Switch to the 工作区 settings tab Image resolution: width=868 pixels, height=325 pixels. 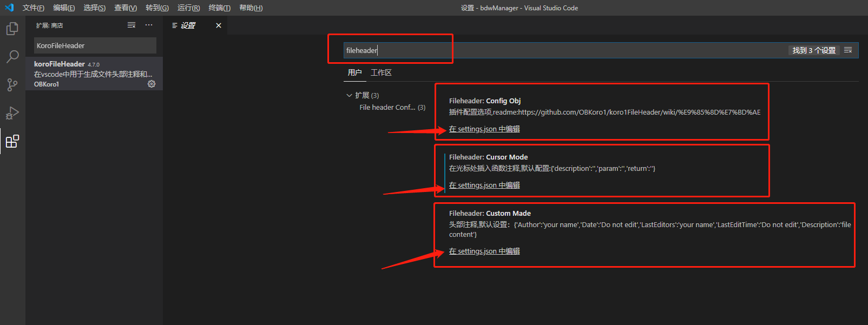(381, 72)
